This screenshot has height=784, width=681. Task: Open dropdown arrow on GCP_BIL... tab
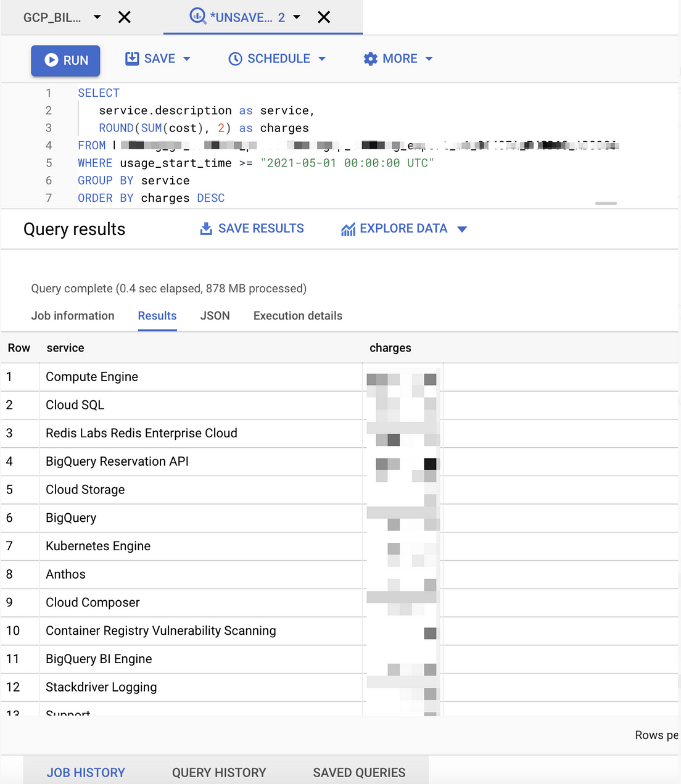tap(97, 17)
